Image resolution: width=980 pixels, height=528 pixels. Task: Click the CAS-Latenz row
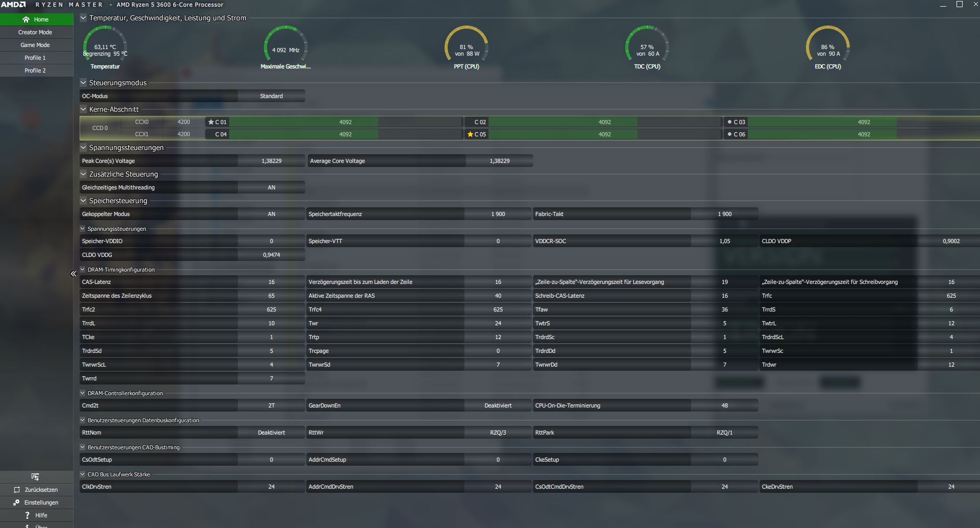coord(192,282)
